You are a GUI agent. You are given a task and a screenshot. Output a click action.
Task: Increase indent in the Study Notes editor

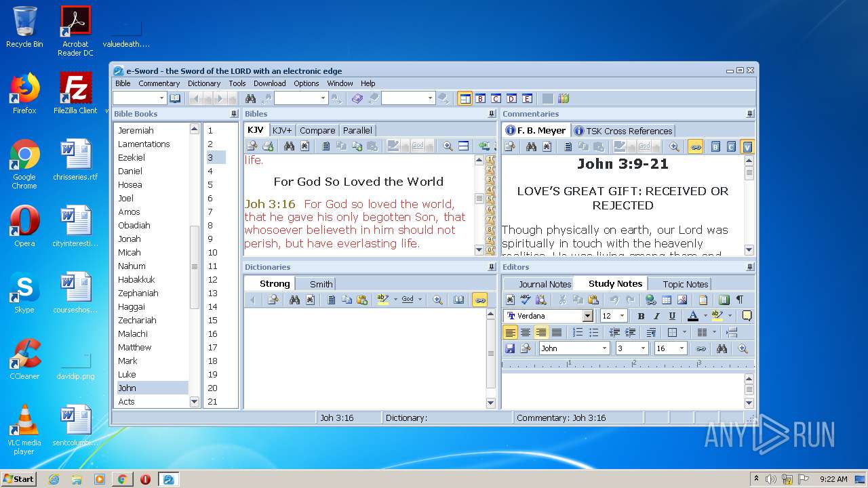pyautogui.click(x=630, y=332)
